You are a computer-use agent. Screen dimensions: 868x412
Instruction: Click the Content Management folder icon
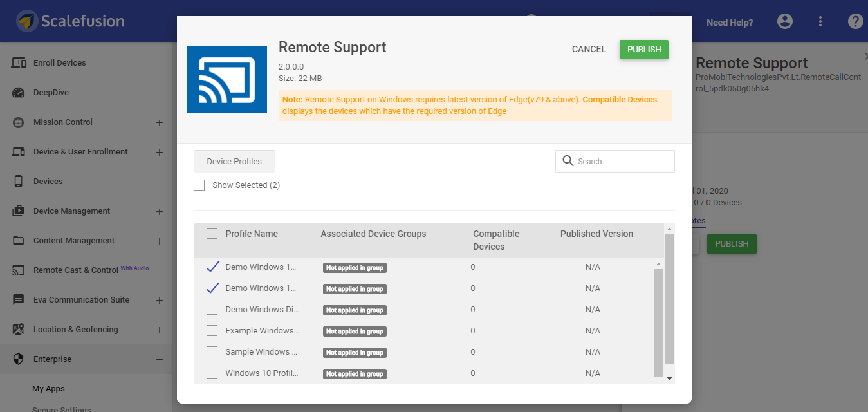point(19,241)
